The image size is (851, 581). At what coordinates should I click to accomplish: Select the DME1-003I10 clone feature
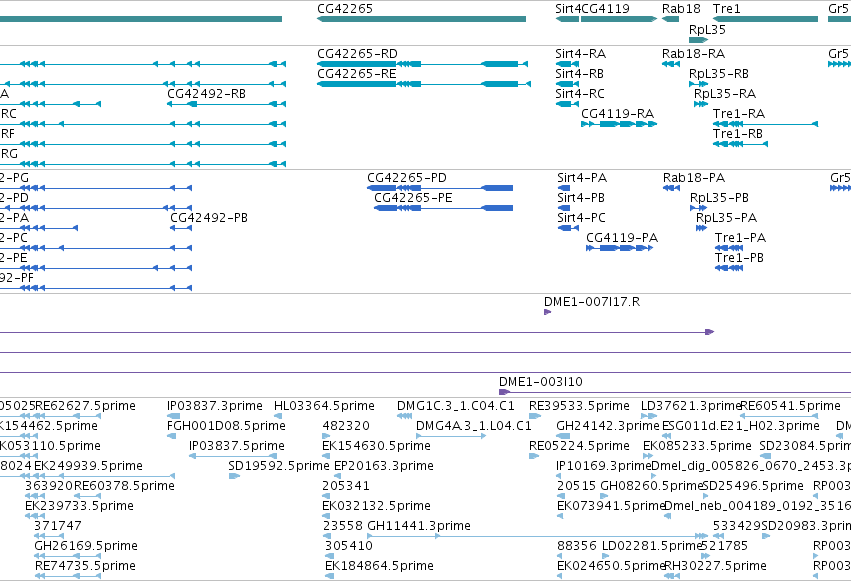click(x=541, y=382)
